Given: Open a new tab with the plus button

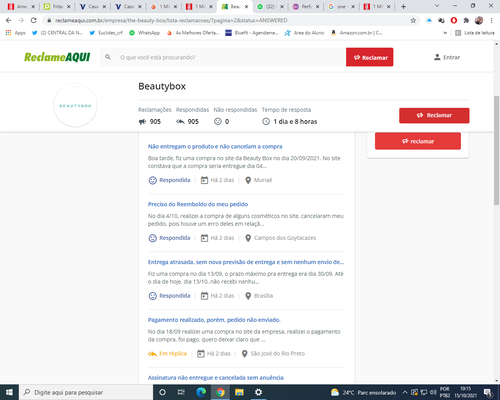Looking at the screenshot, I should tap(403, 6).
